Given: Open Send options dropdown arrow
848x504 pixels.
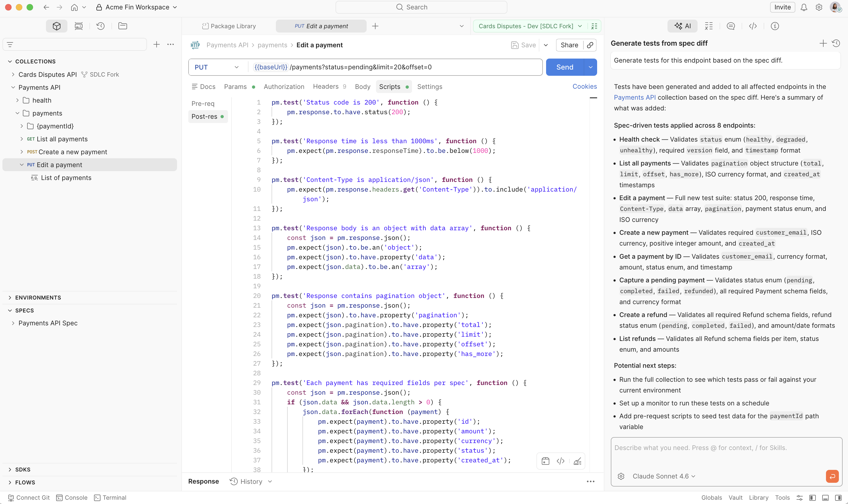Looking at the screenshot, I should click(590, 67).
